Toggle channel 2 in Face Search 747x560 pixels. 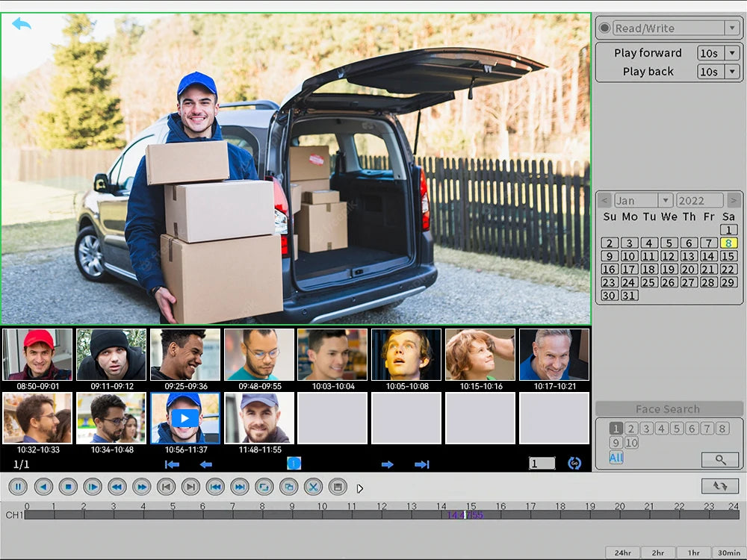[631, 429]
